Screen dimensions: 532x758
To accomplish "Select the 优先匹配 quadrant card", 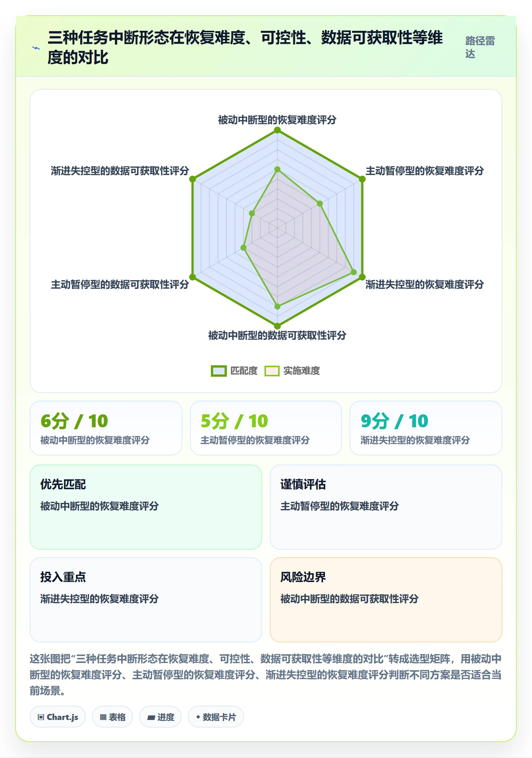I will coord(146,507).
